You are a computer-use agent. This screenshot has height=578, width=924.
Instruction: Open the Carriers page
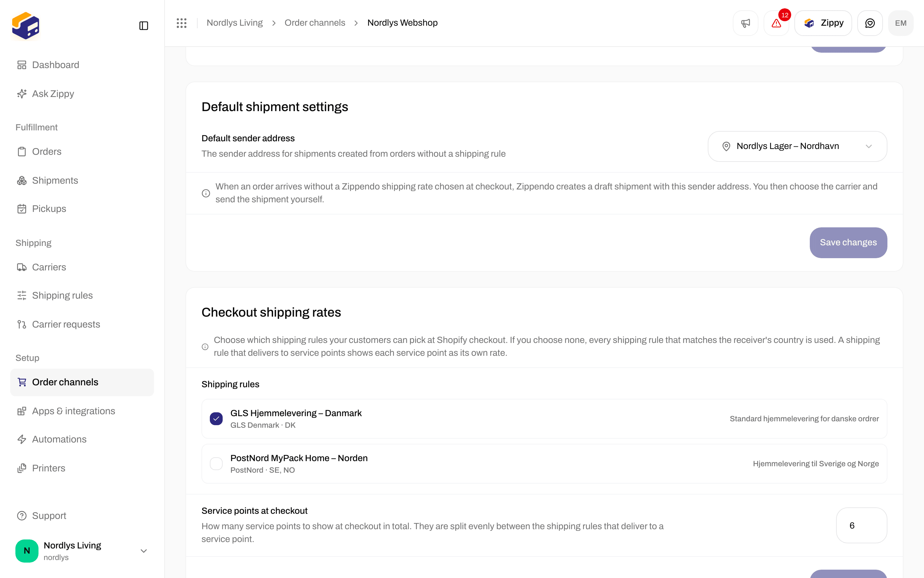pos(82,267)
